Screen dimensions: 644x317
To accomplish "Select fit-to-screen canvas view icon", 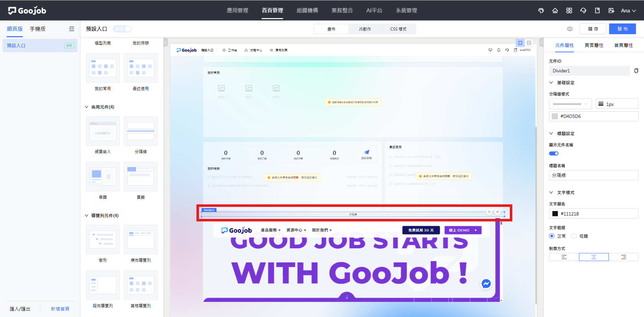I will pos(520,43).
